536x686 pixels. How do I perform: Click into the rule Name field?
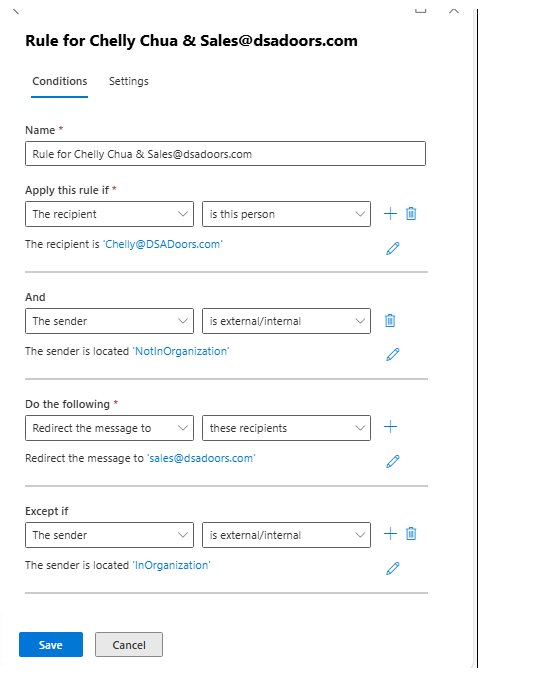225,154
